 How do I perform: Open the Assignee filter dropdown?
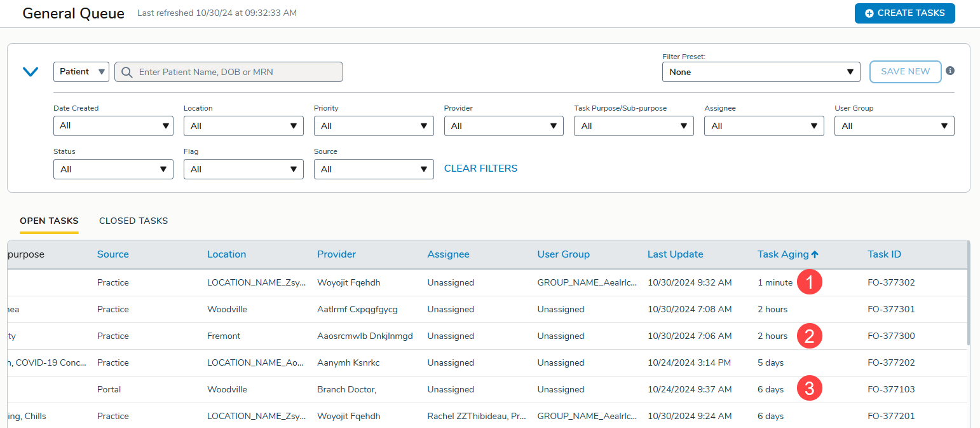click(764, 126)
